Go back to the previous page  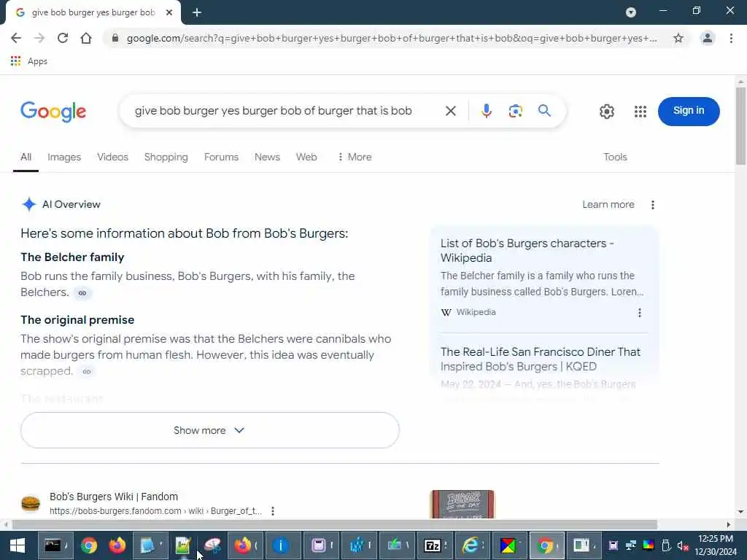point(16,38)
